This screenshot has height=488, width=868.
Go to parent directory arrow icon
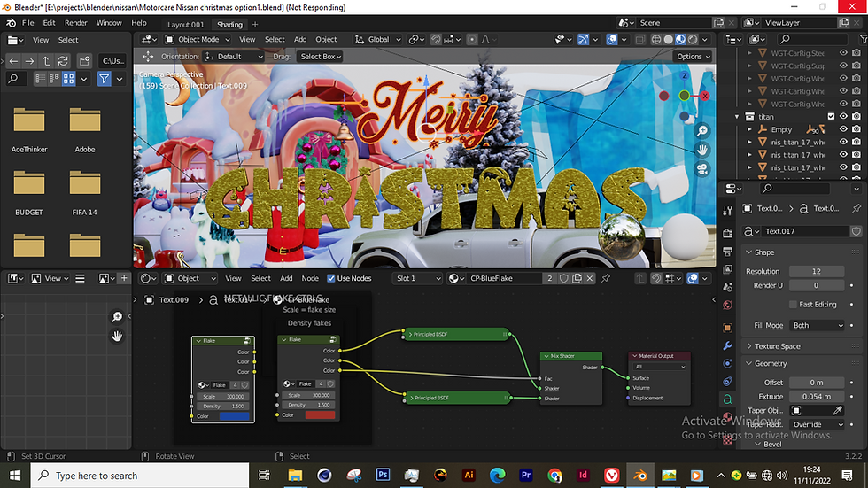pyautogui.click(x=46, y=61)
